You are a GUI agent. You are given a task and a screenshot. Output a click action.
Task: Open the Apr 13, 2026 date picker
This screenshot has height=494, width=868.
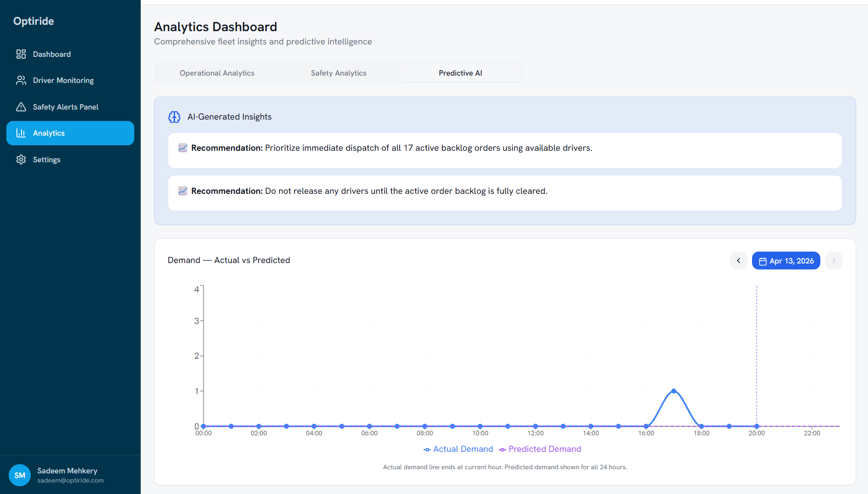coord(786,261)
